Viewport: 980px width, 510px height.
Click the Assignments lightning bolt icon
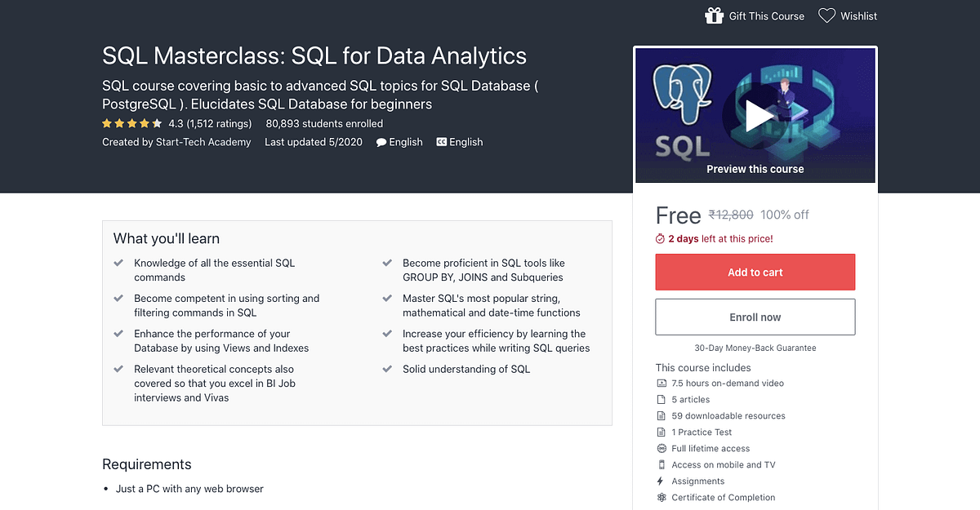click(x=660, y=481)
